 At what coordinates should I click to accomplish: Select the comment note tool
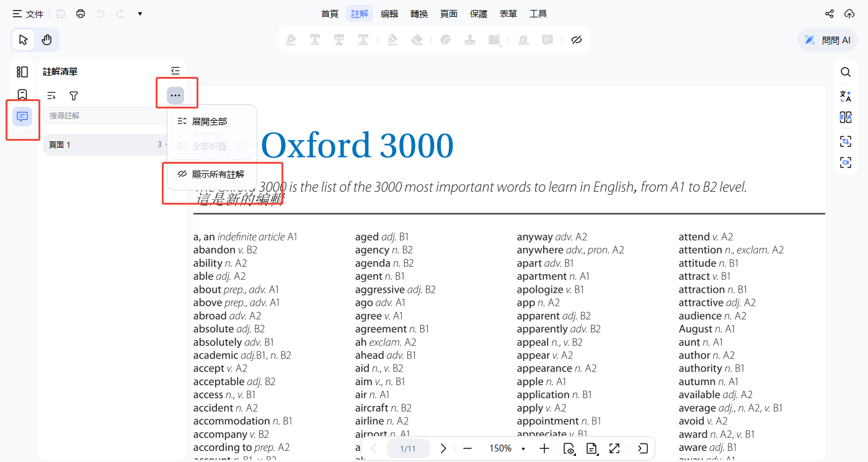pos(547,40)
